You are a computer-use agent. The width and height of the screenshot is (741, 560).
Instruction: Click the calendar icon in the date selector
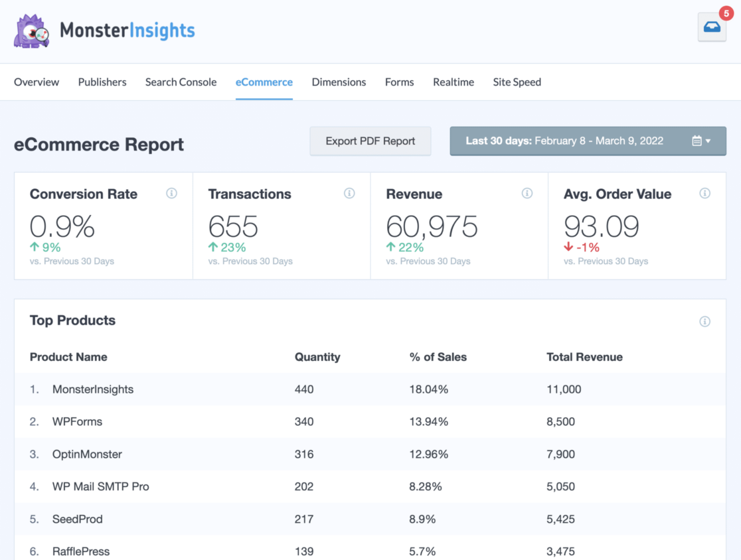click(x=698, y=141)
